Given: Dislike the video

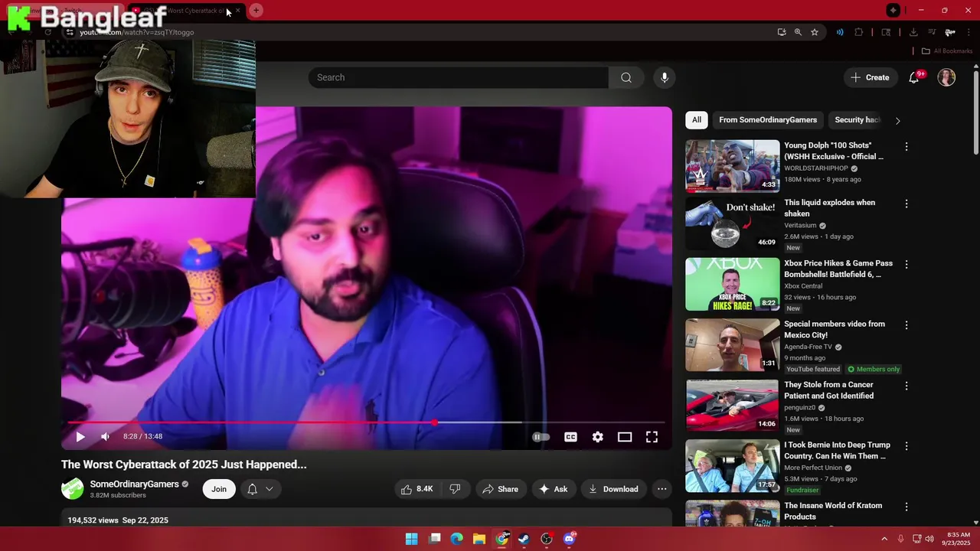Looking at the screenshot, I should coord(455,489).
